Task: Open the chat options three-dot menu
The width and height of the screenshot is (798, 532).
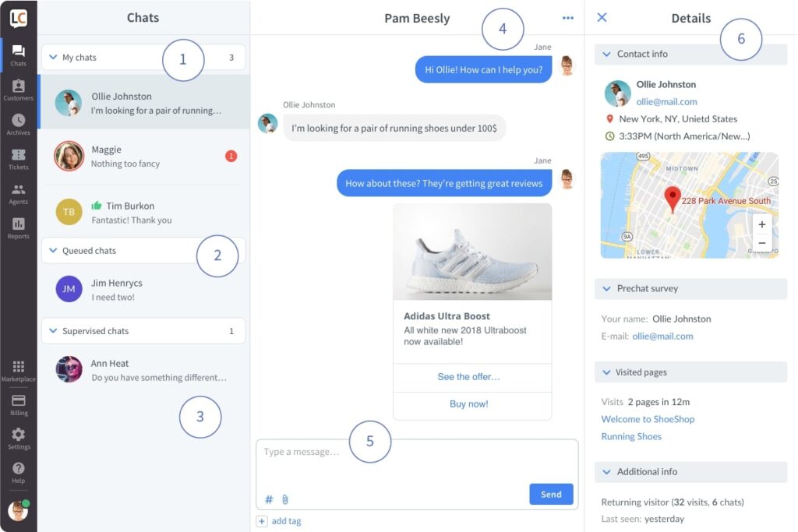Action: [567, 18]
